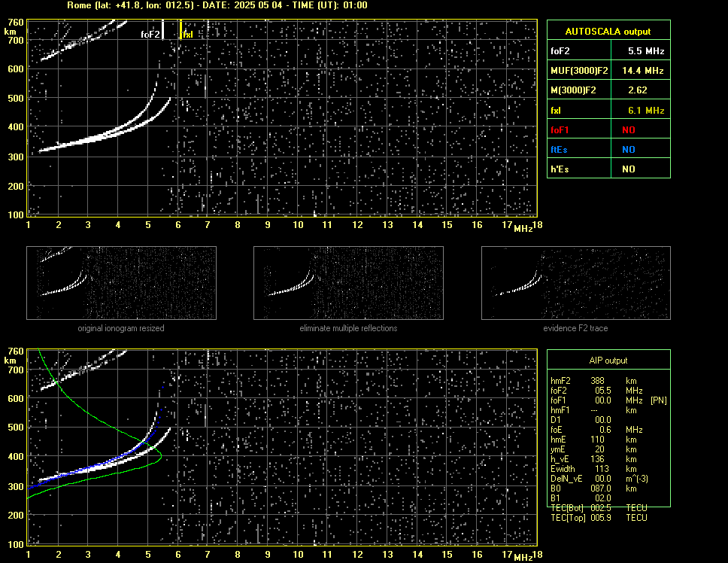Click the B0 087.0 km row
This screenshot has height=563, width=728.
coord(593,488)
